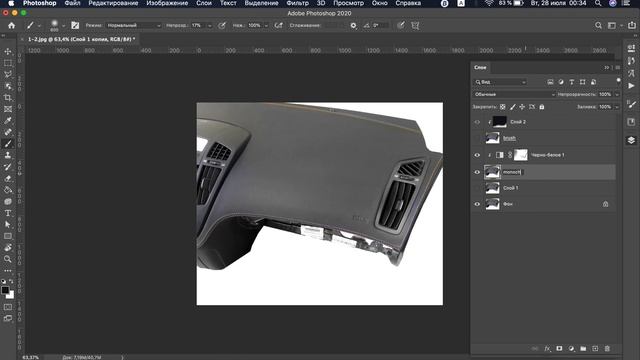Viewport: 640px width, 360px height.
Task: Open the Изображение menu
Action: tap(167, 3)
